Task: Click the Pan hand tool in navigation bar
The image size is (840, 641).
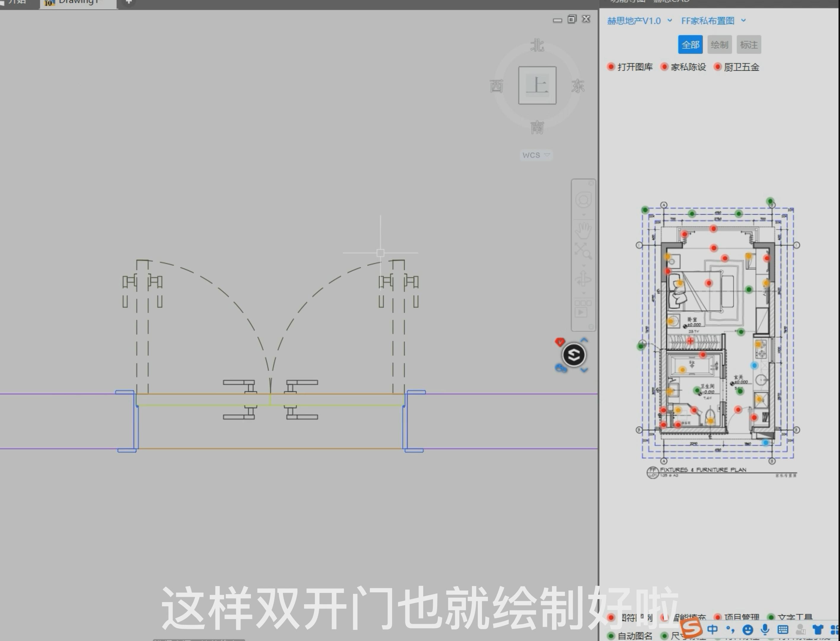Action: coord(583,231)
